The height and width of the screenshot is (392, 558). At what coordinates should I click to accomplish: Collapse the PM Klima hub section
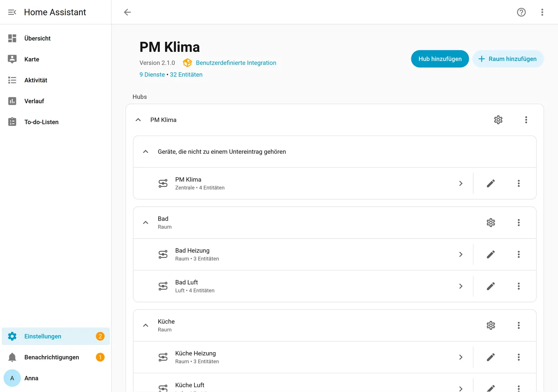point(138,120)
